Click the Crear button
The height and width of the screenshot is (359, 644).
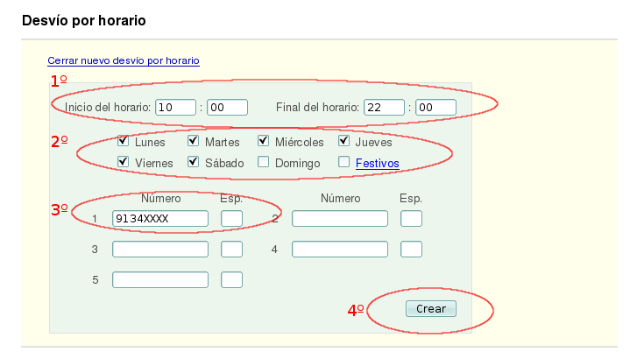pos(430,308)
